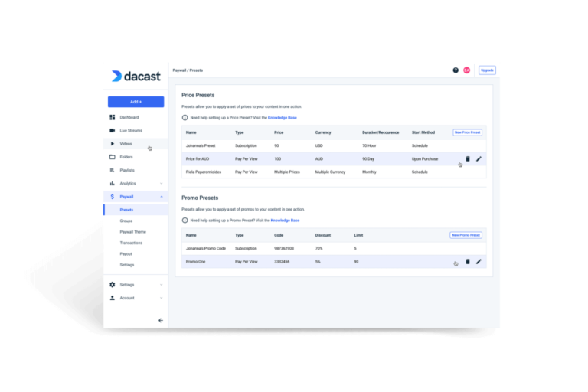
Task: Select Paywall Theme in the sidebar
Action: [132, 231]
